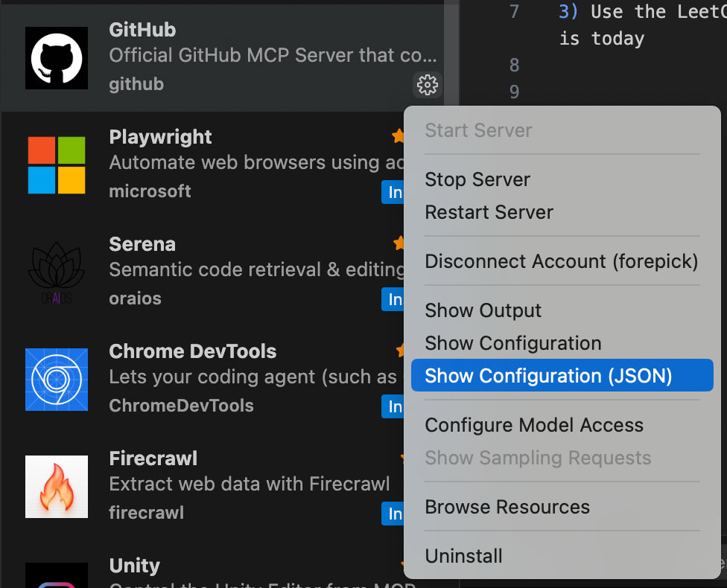
Task: Select Stop Server from the menu
Action: (x=477, y=179)
